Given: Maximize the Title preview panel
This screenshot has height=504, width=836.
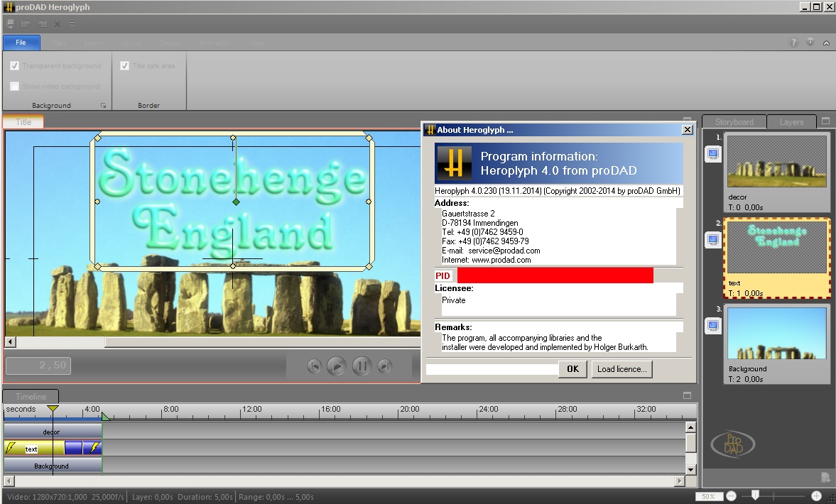Looking at the screenshot, I should point(688,120).
